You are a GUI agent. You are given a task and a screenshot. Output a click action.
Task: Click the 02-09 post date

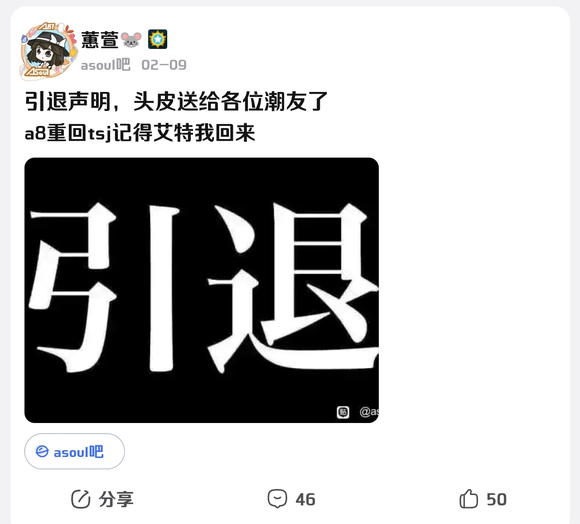pyautogui.click(x=164, y=65)
